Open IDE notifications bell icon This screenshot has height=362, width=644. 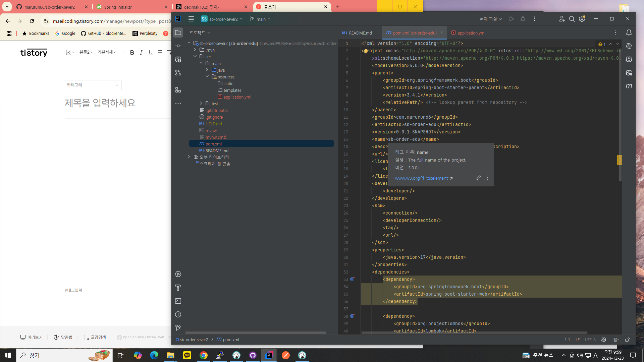point(629,33)
